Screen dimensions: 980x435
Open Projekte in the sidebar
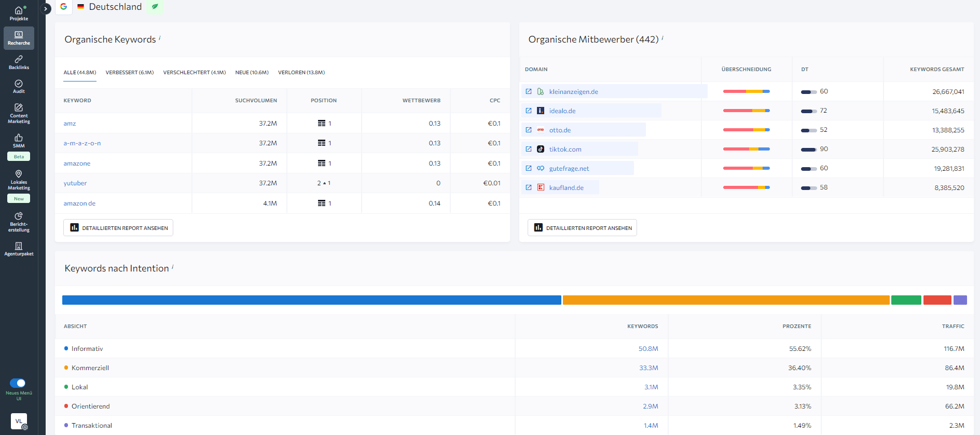pos(19,13)
